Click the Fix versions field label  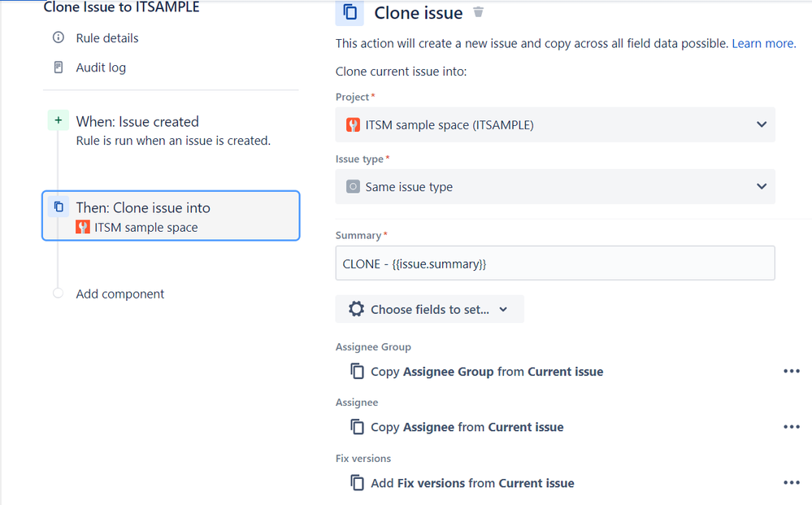coord(363,459)
